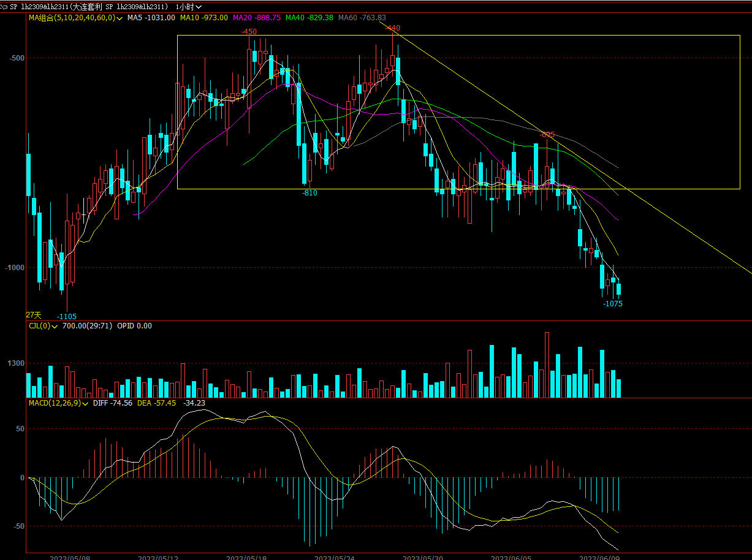Click the magenta MA20 label
The width and height of the screenshot is (752, 560).
click(x=256, y=18)
